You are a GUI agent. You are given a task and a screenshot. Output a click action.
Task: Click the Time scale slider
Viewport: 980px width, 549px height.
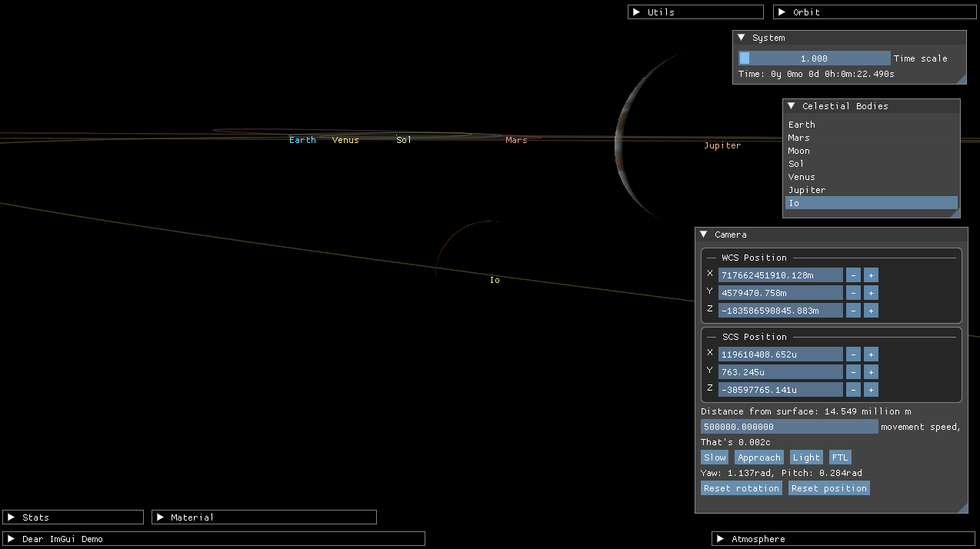coord(815,58)
